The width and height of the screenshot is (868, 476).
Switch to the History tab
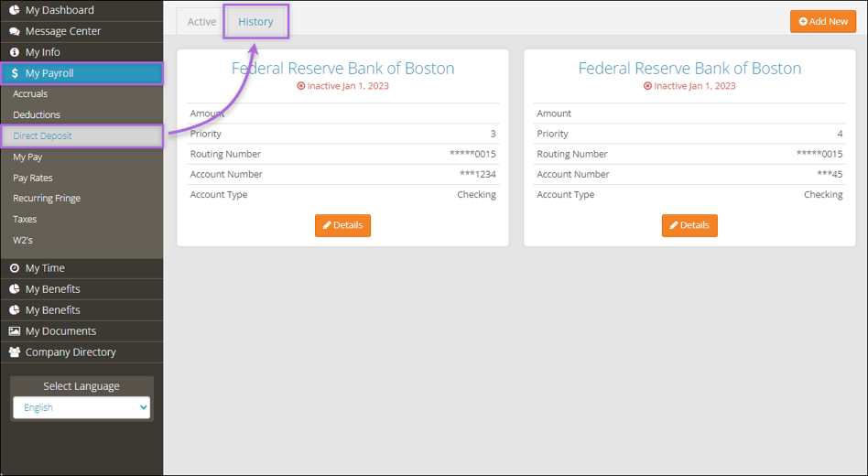pyautogui.click(x=255, y=22)
